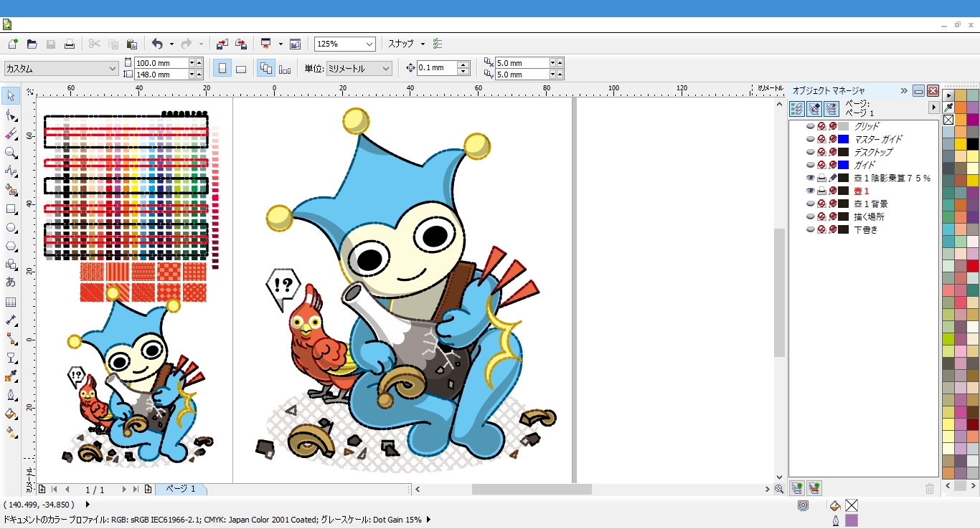Select the Rectangle tool
The height and width of the screenshot is (529, 980).
pyautogui.click(x=11, y=209)
